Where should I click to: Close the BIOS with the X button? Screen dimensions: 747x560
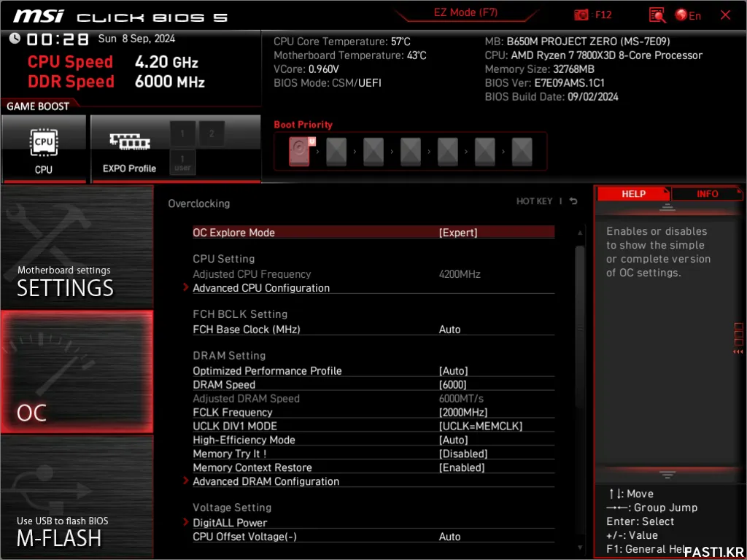click(725, 15)
